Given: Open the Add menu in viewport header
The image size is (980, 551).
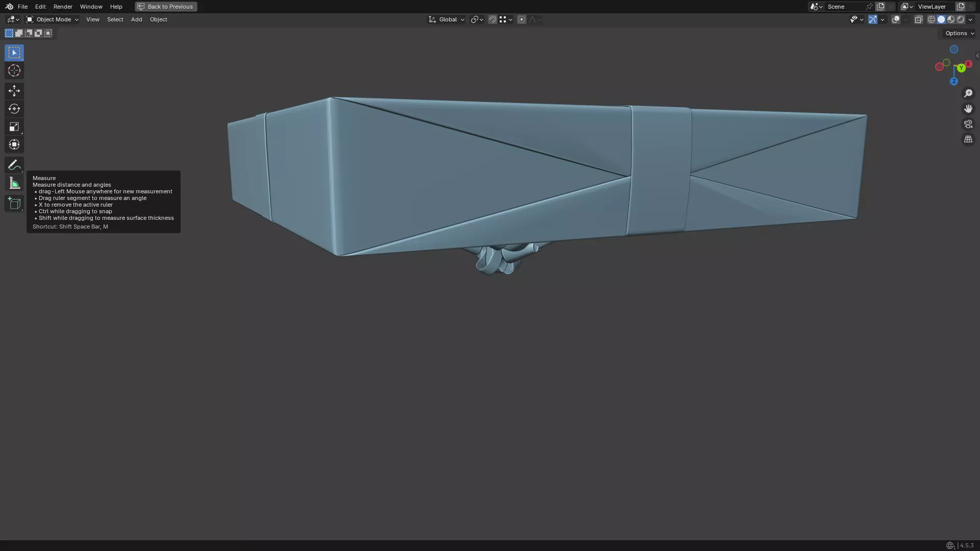Looking at the screenshot, I should pos(136,19).
